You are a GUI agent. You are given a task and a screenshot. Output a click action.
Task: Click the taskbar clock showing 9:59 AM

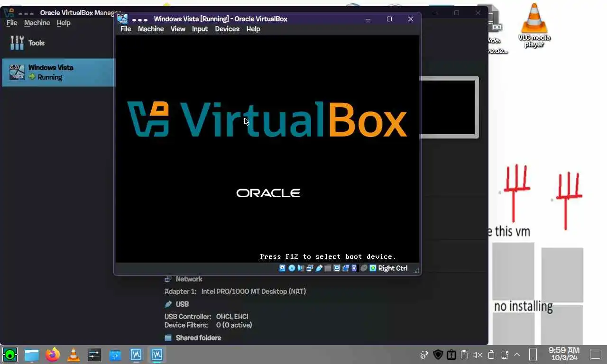564,354
